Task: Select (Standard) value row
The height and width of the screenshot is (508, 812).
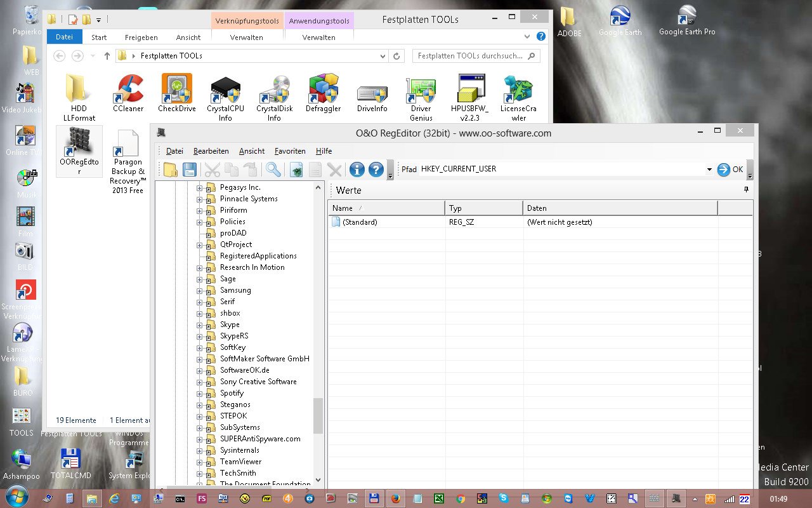Action: (x=540, y=222)
